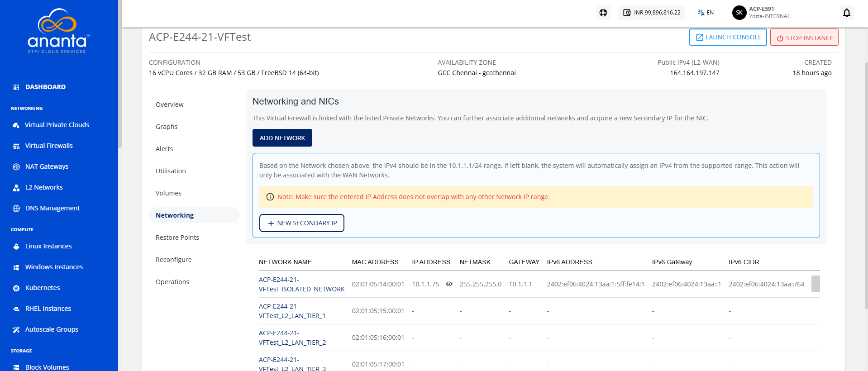Click the Launch Console button

[x=728, y=37]
